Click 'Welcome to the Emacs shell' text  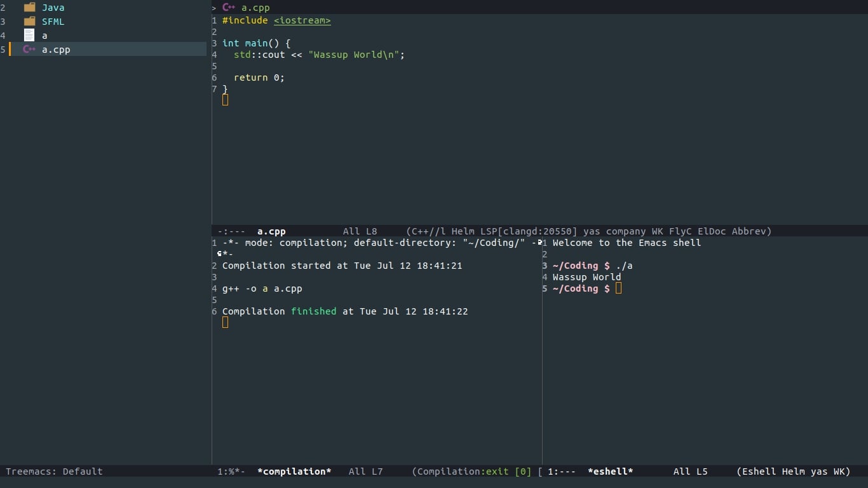(x=627, y=243)
